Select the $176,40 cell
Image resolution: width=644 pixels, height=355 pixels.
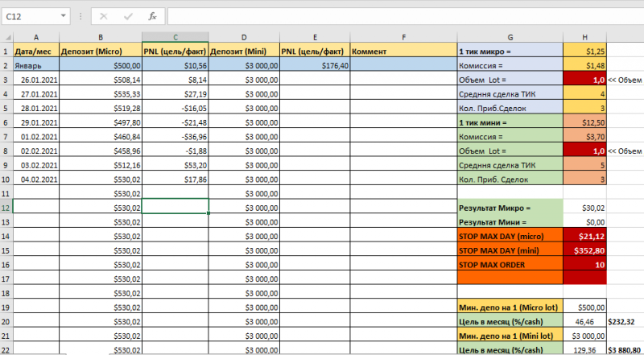[x=315, y=65]
